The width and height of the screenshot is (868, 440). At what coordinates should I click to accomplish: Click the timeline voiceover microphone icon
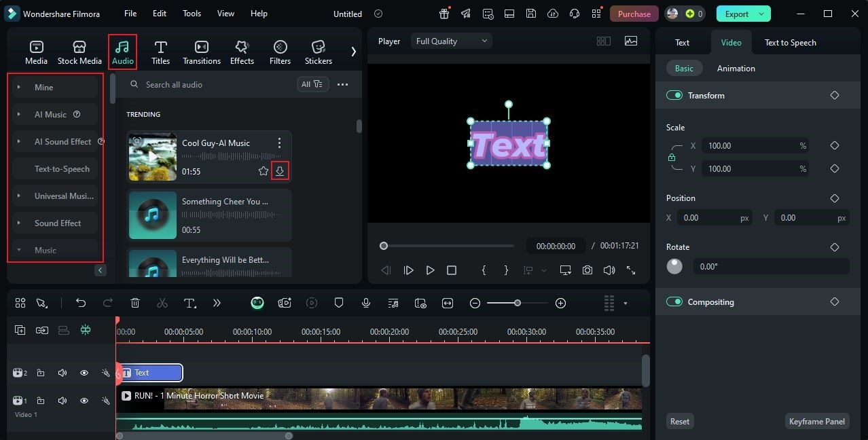click(366, 303)
